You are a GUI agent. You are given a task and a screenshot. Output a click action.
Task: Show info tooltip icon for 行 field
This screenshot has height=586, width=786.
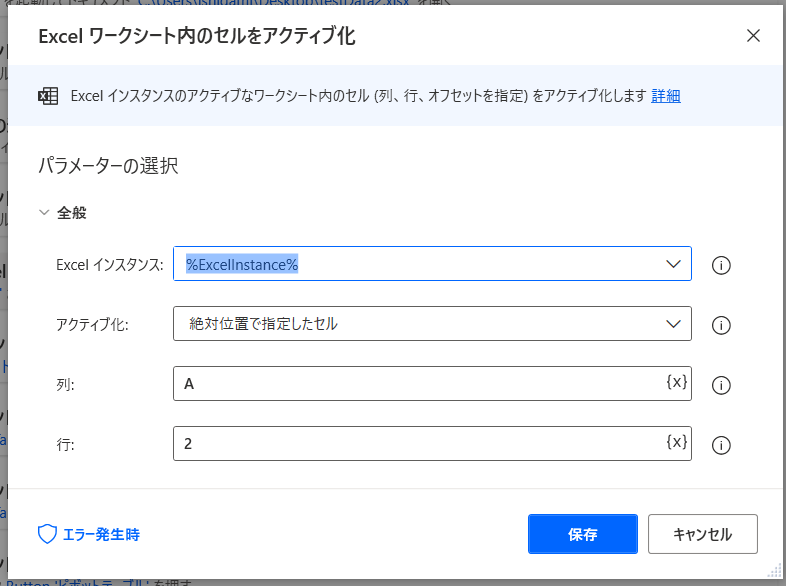720,445
